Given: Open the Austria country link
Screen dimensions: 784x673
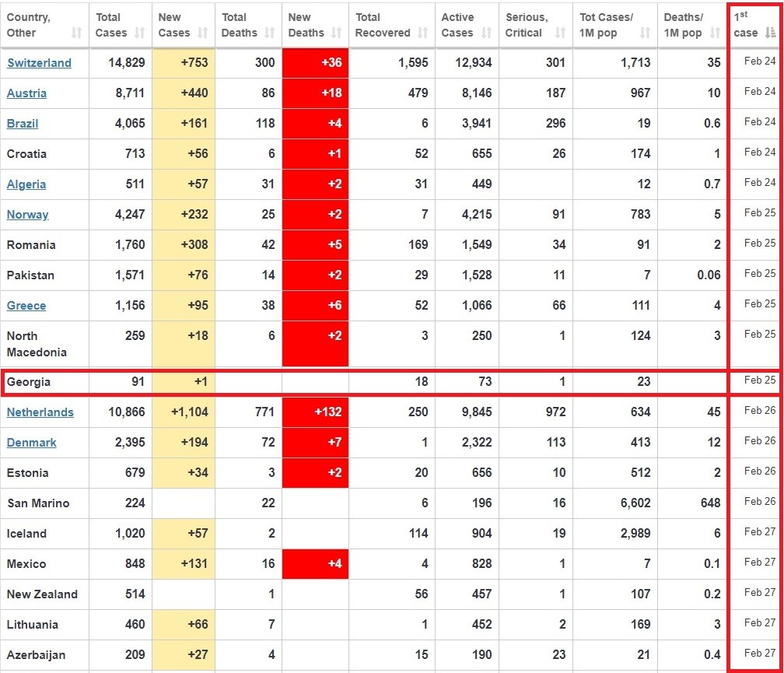Looking at the screenshot, I should (27, 93).
